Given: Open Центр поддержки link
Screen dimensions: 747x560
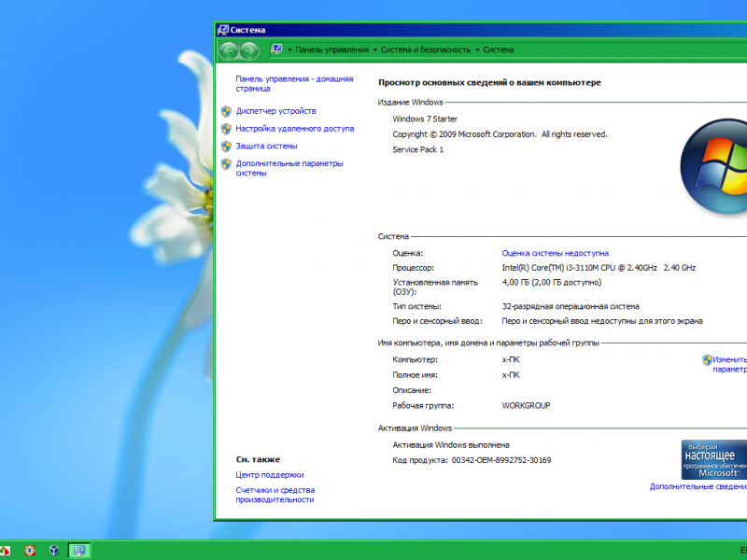Looking at the screenshot, I should pos(270,475).
